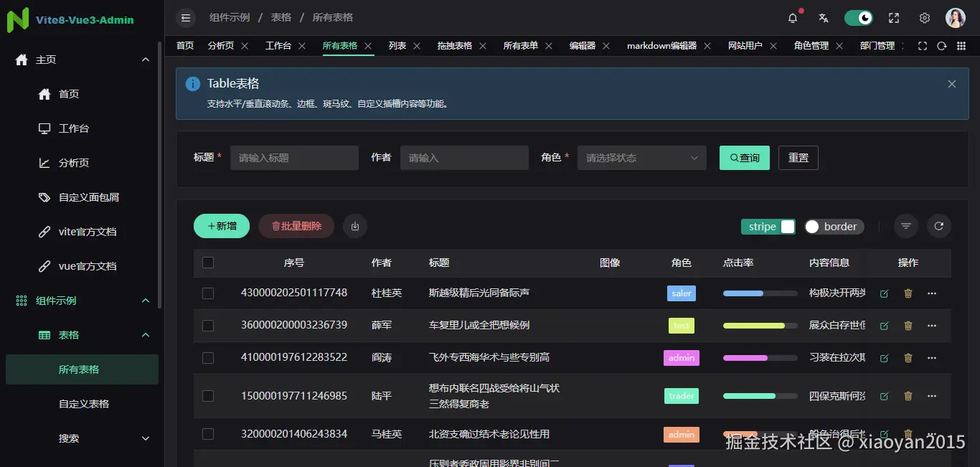Screen dimensions: 980x467
Task: Check the row 430000202501117748
Action: click(208, 293)
